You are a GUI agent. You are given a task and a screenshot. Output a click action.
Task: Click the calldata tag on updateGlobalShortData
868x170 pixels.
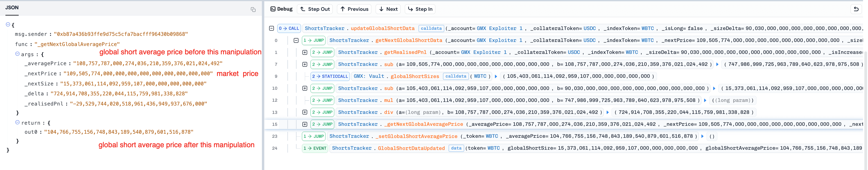431,29
